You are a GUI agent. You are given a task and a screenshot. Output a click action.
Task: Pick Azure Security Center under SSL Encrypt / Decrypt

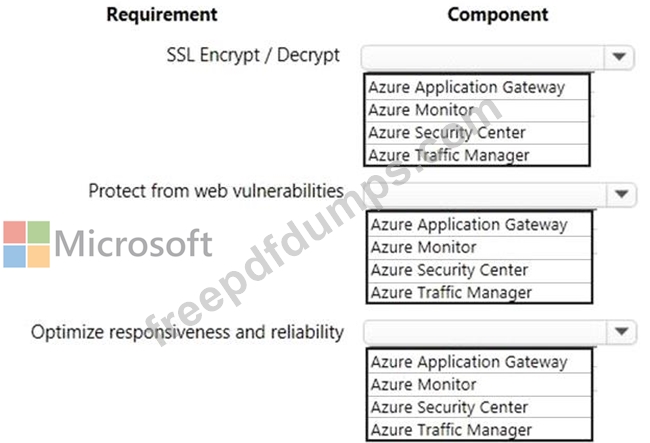pos(477,133)
